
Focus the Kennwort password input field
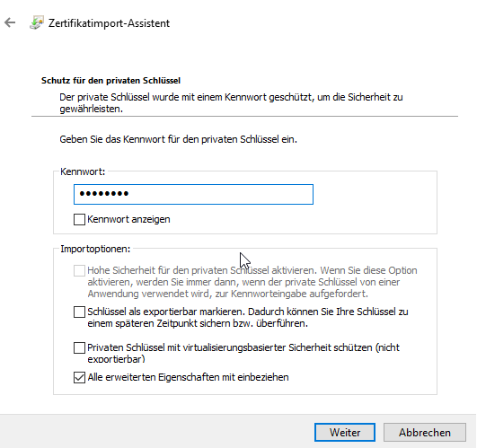click(x=193, y=194)
